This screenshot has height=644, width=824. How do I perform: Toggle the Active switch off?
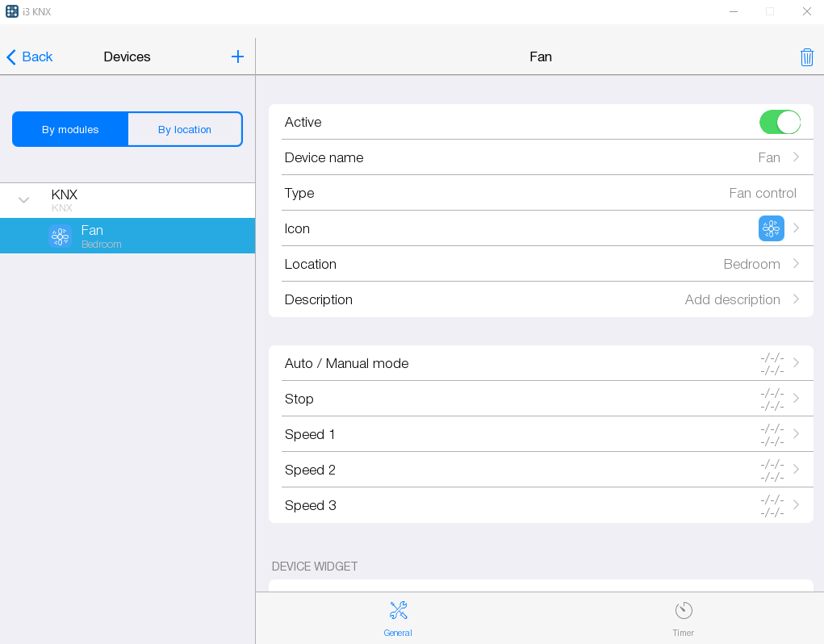point(779,122)
